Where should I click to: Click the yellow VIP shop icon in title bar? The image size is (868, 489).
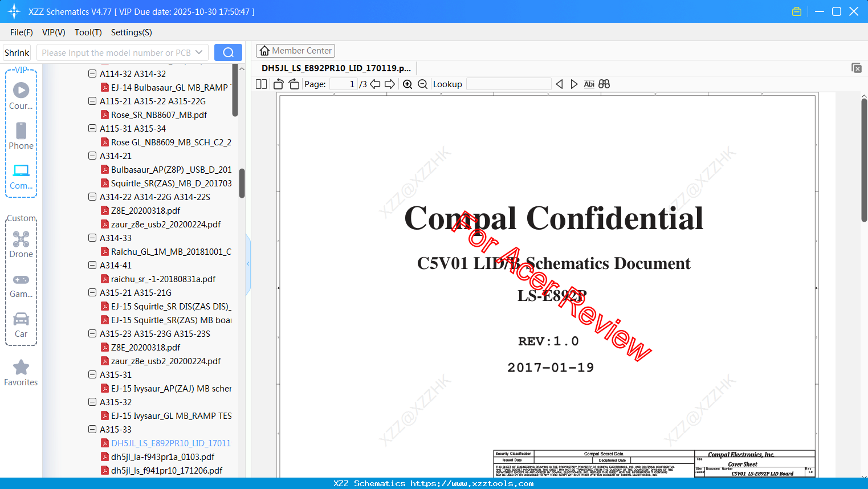[797, 11]
